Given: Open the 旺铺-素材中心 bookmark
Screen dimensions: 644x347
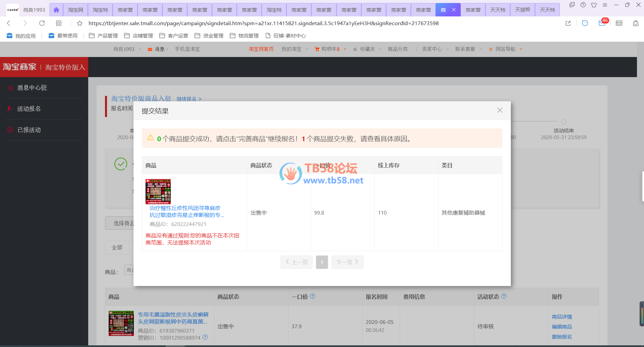Looking at the screenshot, I should (x=285, y=36).
